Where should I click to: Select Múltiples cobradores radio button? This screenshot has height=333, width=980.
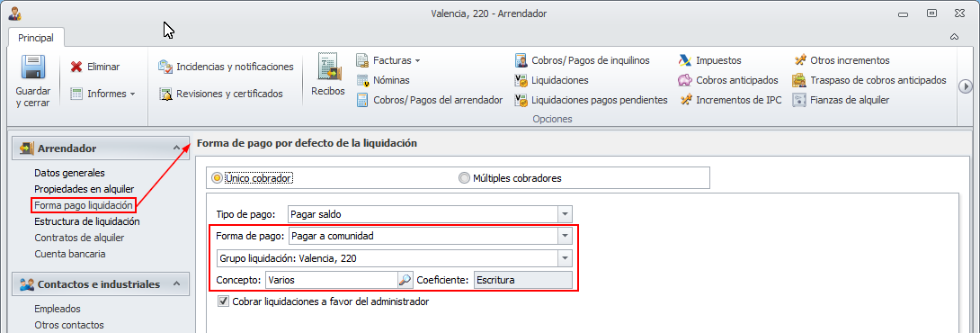click(464, 178)
